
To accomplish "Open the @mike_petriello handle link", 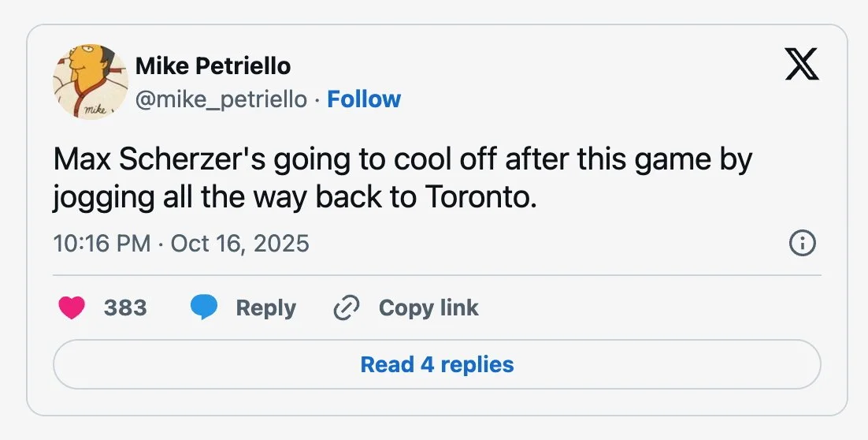I will click(221, 99).
